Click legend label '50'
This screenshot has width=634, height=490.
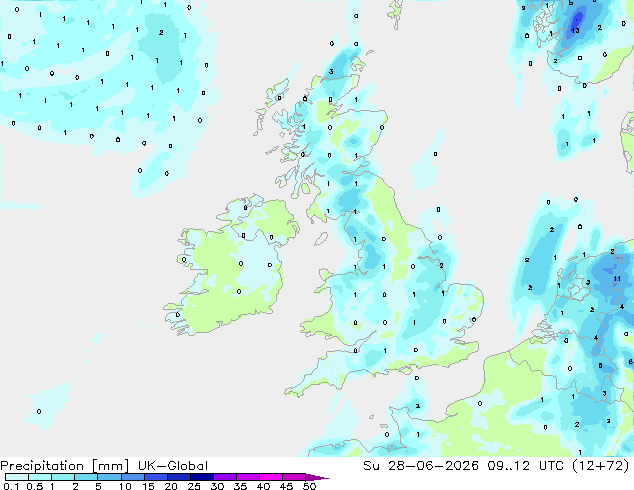(309, 486)
